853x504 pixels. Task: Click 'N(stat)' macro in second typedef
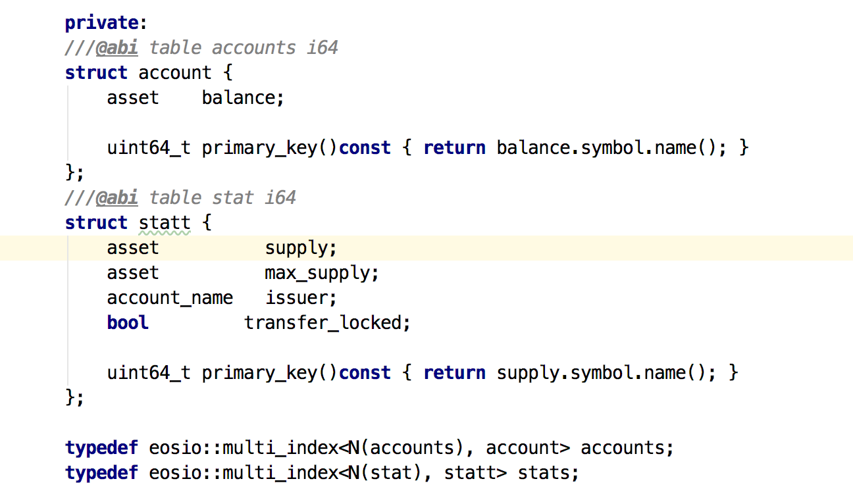pos(384,472)
